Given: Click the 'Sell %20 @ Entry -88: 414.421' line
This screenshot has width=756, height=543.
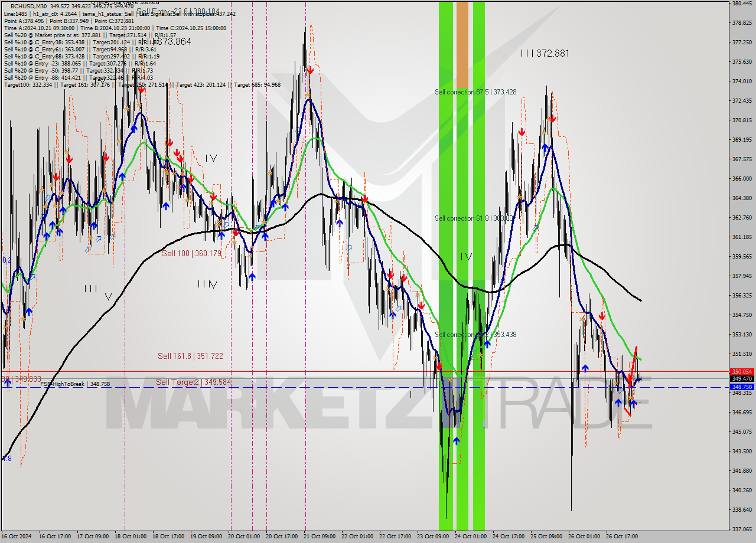Looking at the screenshot, I should tap(78, 77).
